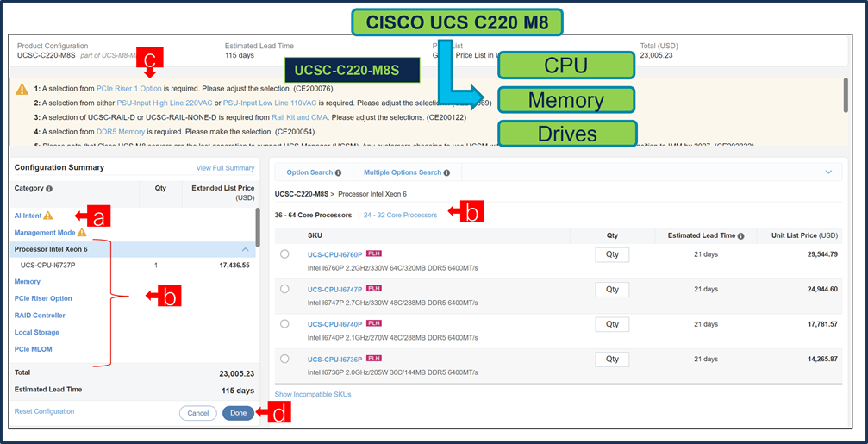
Task: Open the Management Mode category
Action: [45, 233]
